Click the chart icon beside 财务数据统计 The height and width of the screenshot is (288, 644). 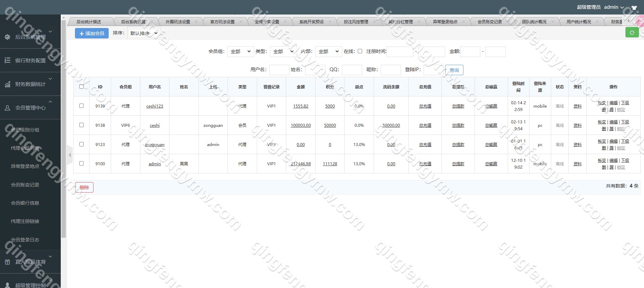[7, 84]
